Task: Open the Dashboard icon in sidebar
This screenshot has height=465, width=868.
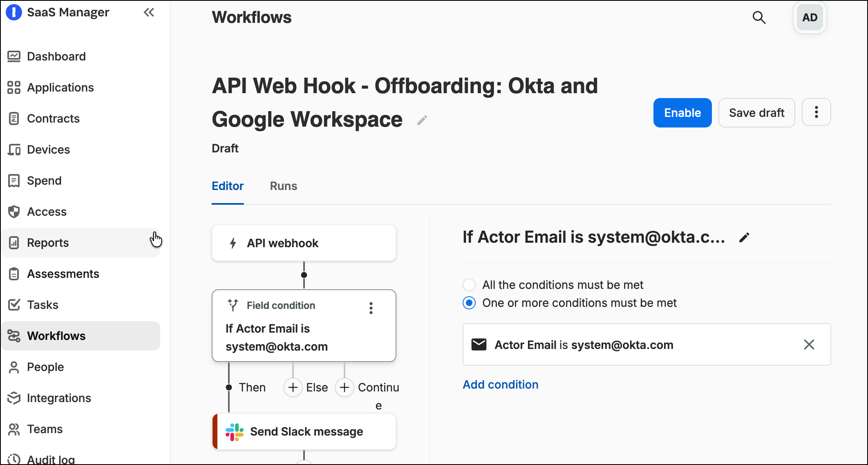Action: click(x=14, y=56)
